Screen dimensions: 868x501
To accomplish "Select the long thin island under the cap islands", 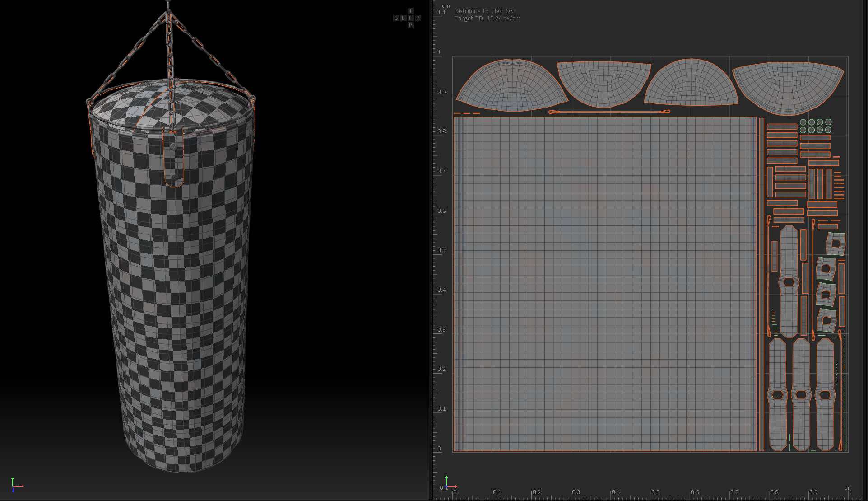I will [x=609, y=112].
